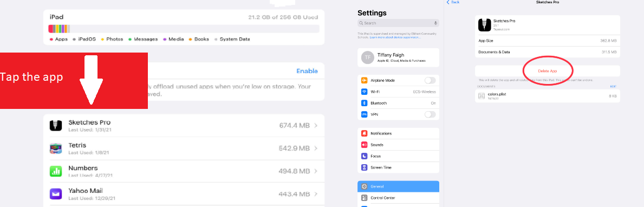Viewport: 644px width, 207px height.
Task: Tap Last Used: 4/27/21 under Numbers
Action: point(90,175)
